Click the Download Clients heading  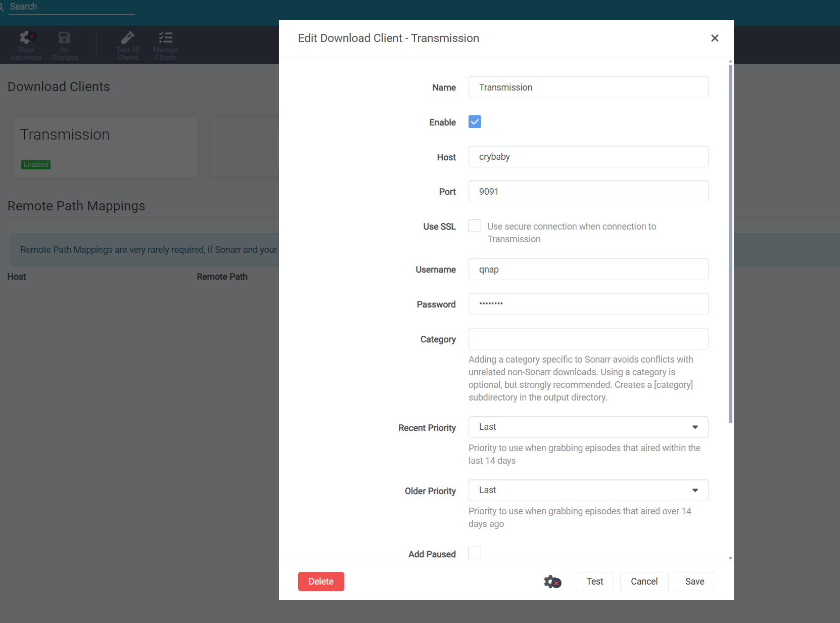[x=59, y=86]
